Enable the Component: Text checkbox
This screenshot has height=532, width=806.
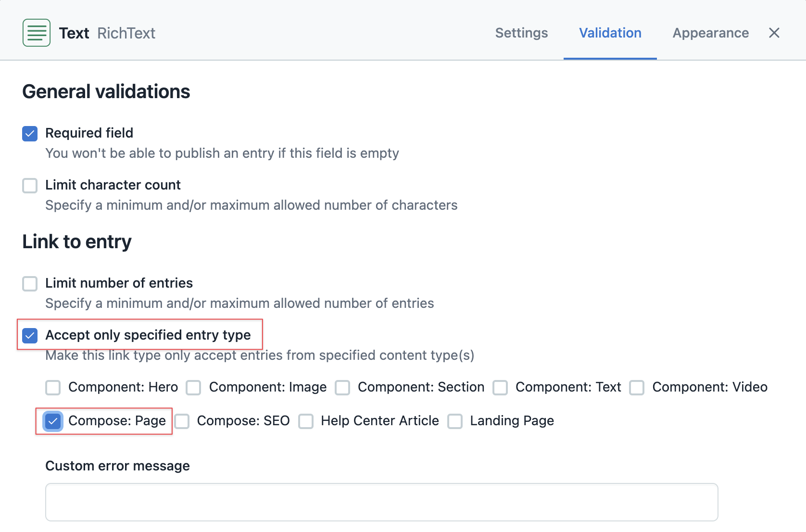click(500, 388)
